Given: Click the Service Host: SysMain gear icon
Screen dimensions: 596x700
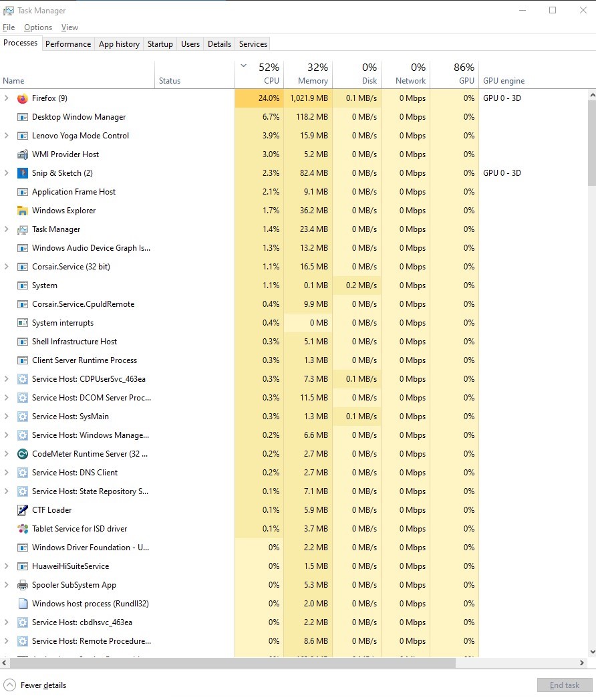Looking at the screenshot, I should tap(22, 417).
